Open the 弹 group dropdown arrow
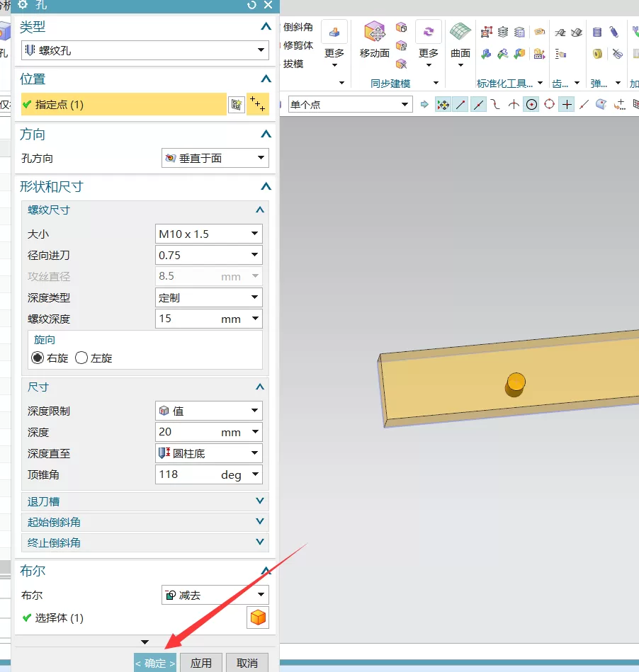The height and width of the screenshot is (672, 639). [x=618, y=83]
